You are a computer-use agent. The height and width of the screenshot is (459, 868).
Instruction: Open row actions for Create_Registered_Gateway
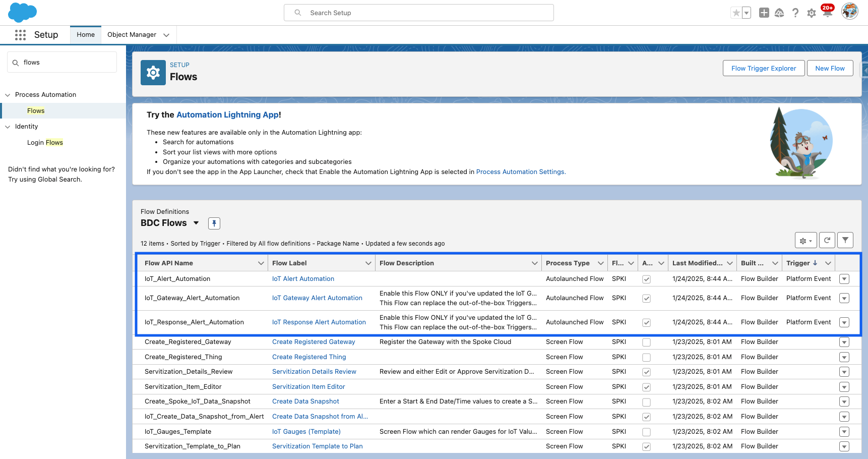point(844,342)
